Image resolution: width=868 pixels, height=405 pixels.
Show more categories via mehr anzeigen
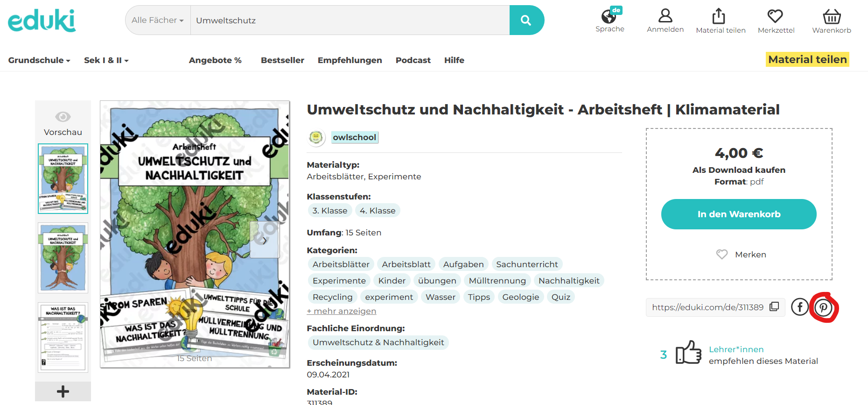click(341, 311)
